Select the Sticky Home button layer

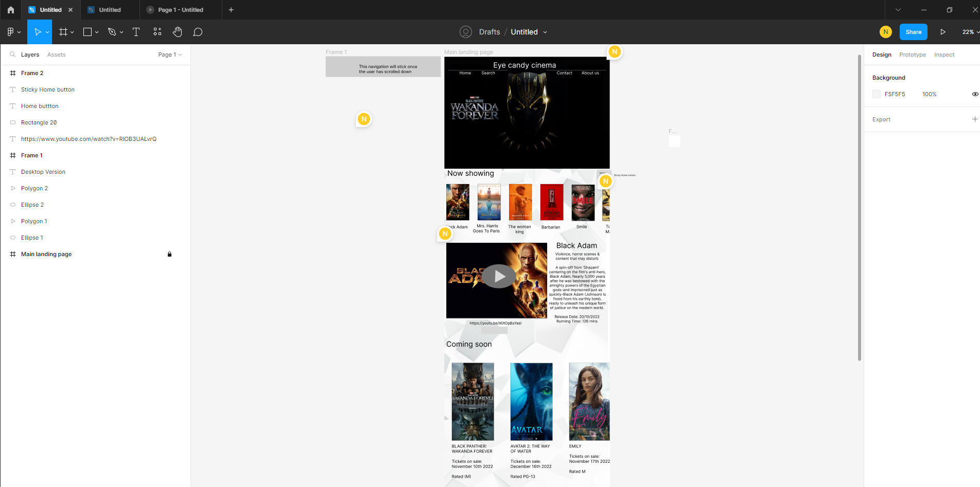(48, 89)
